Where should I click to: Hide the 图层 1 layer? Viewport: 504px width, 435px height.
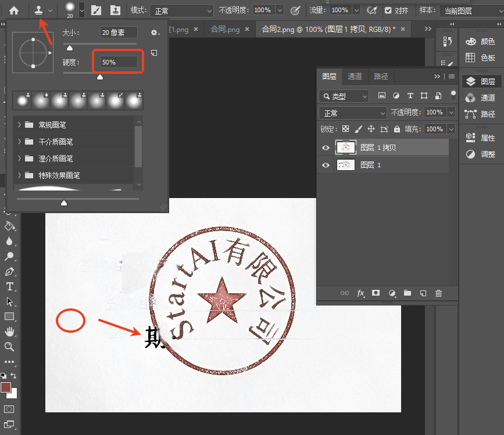pos(326,165)
